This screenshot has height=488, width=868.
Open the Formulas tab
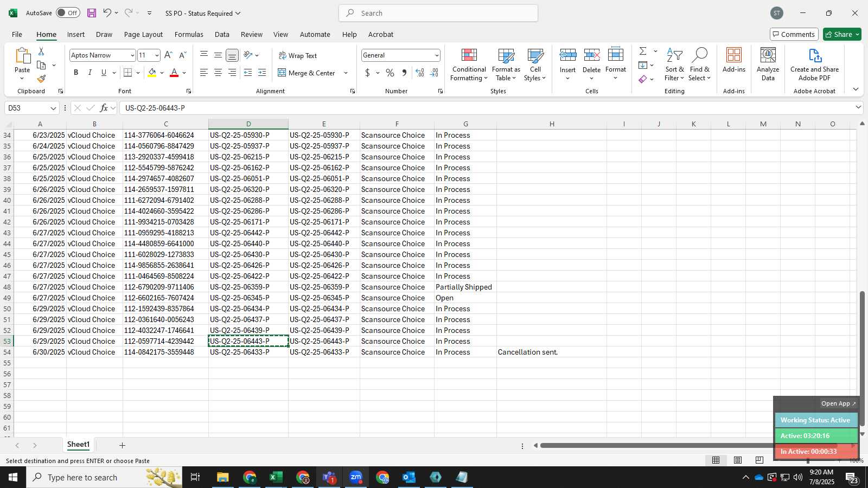189,34
